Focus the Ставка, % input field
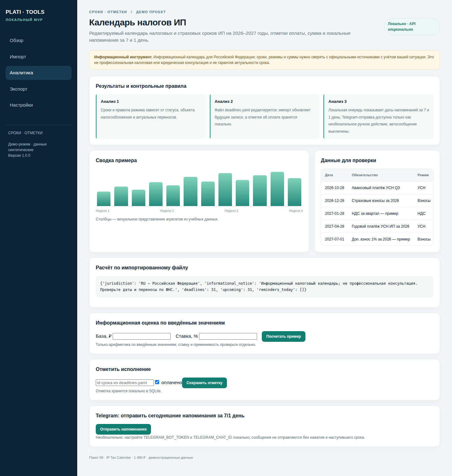This screenshot has height=476, width=452. click(228, 336)
